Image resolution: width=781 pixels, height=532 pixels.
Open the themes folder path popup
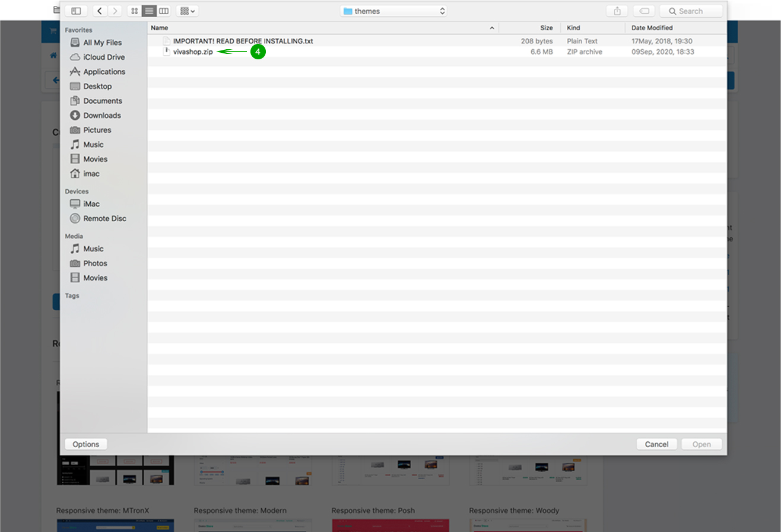(x=393, y=11)
